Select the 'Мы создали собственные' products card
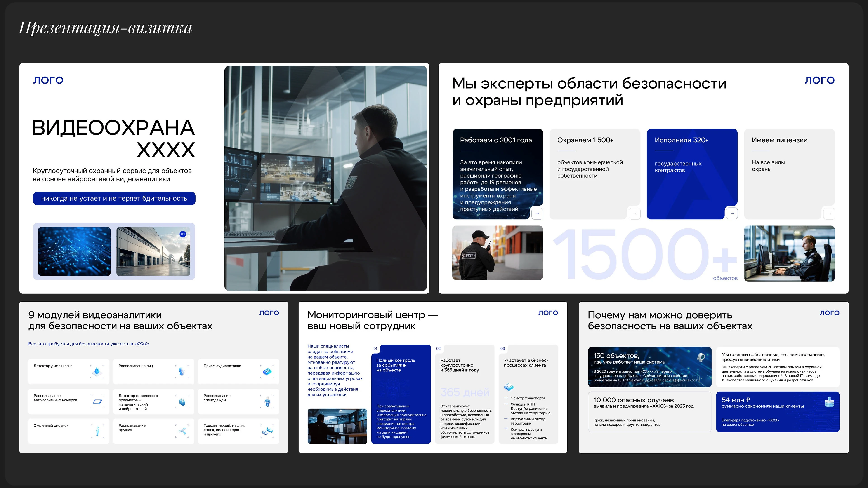This screenshot has height=488, width=868. click(778, 367)
